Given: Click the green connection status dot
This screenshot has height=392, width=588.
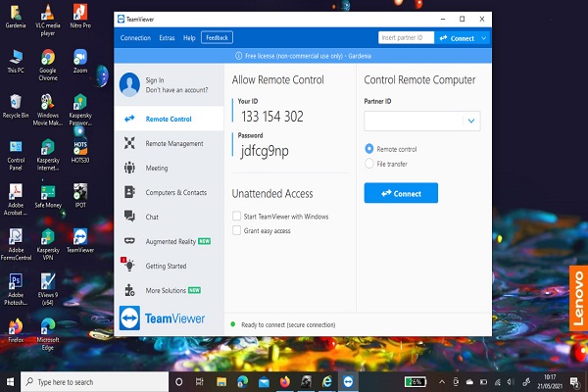Looking at the screenshot, I should (233, 324).
